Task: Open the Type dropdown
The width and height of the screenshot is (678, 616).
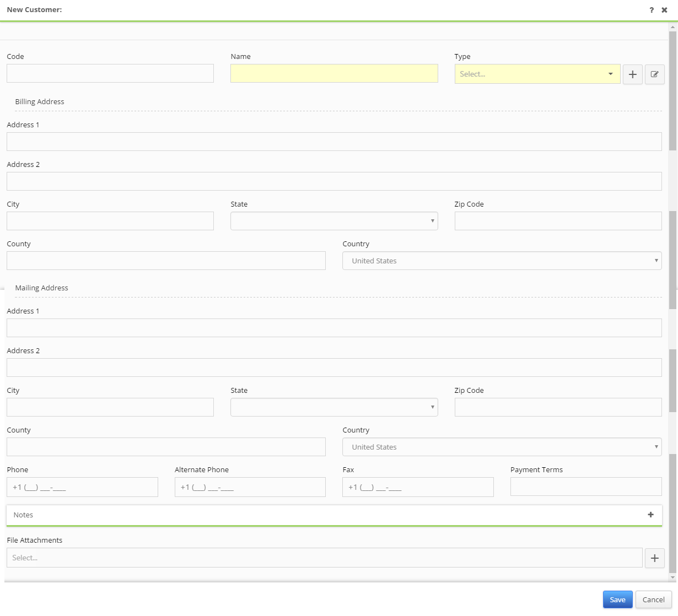Action: 537,74
